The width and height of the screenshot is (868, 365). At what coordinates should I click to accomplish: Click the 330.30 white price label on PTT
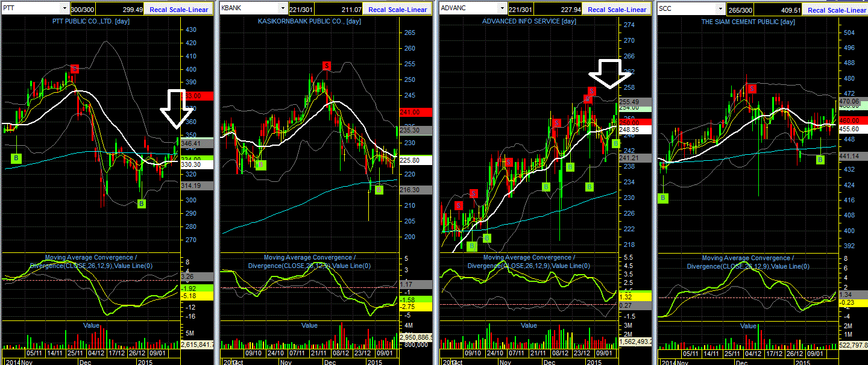[197, 164]
